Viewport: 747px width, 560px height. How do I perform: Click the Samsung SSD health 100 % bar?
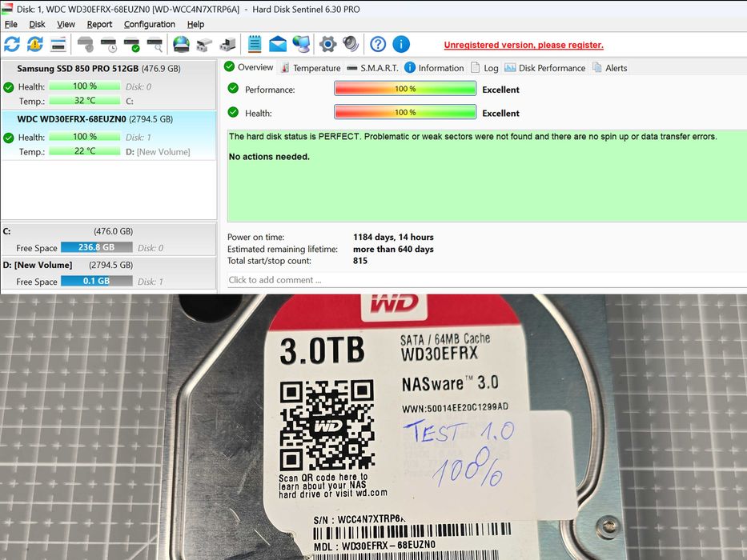click(x=84, y=86)
